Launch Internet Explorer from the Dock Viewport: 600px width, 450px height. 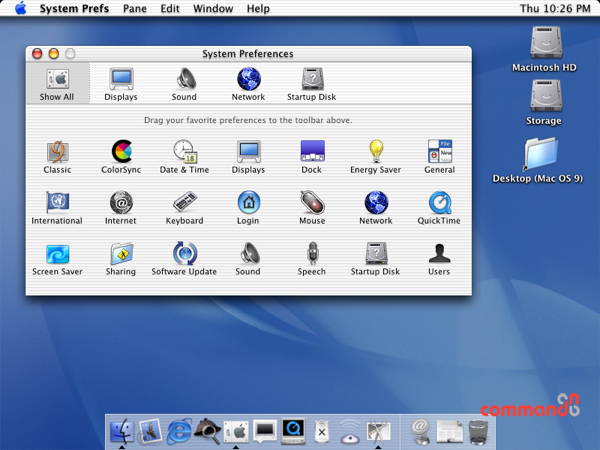point(179,431)
